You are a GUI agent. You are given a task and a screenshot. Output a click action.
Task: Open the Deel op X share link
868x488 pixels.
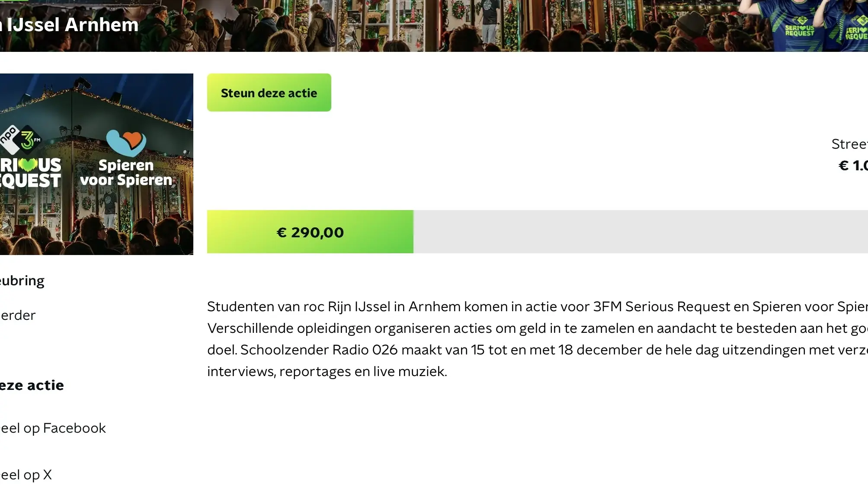[26, 475]
